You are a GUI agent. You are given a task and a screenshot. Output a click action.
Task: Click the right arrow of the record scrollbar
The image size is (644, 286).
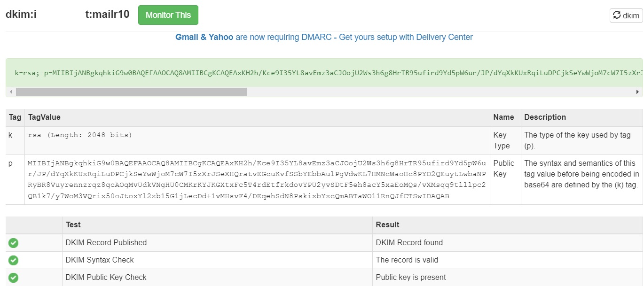637,92
